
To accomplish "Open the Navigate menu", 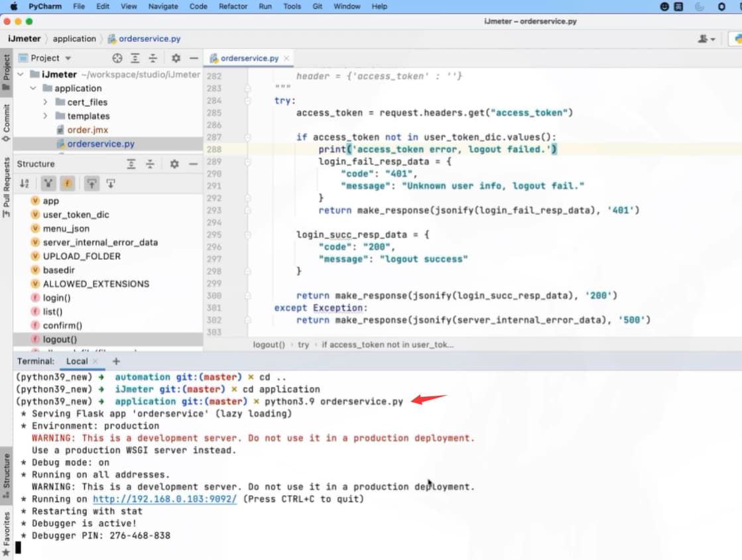I will click(163, 7).
